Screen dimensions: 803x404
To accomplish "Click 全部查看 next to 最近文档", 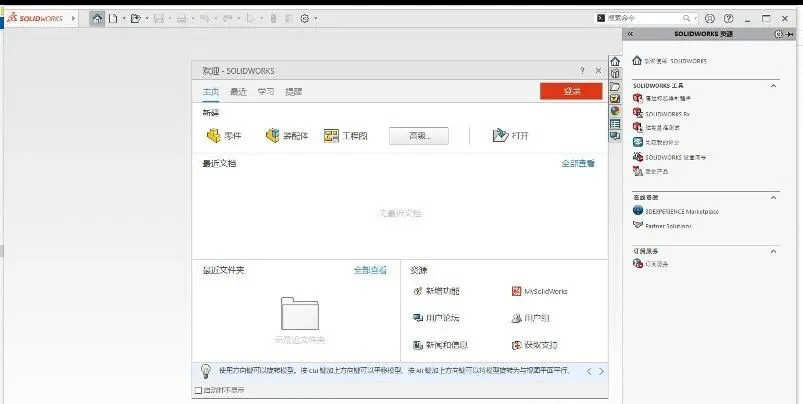I will coord(578,163).
